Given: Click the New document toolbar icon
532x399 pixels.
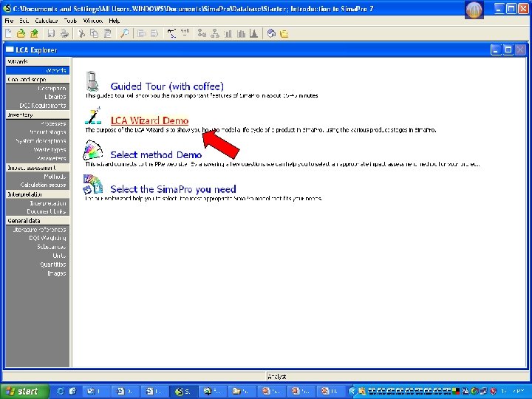Looking at the screenshot, I should click(8, 33).
